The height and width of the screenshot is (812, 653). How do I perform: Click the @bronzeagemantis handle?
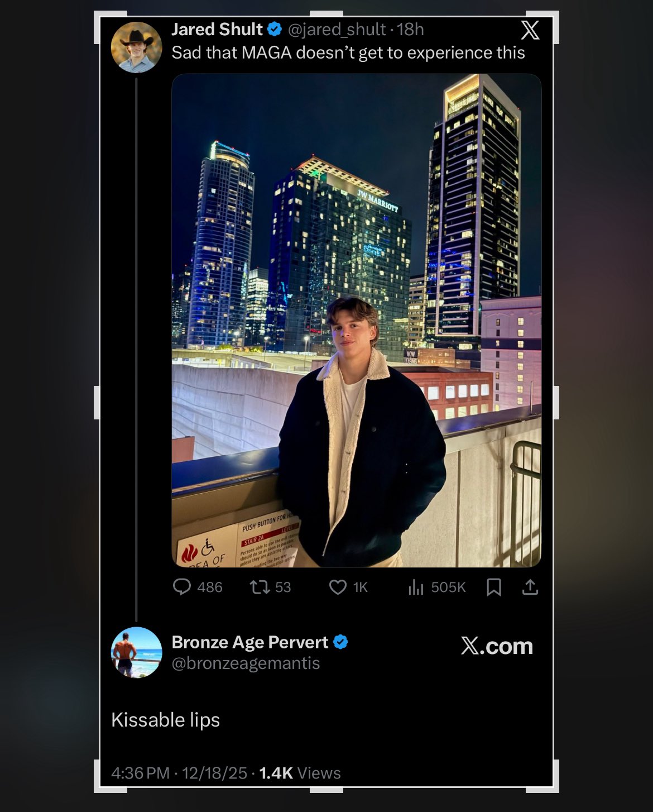[246, 663]
